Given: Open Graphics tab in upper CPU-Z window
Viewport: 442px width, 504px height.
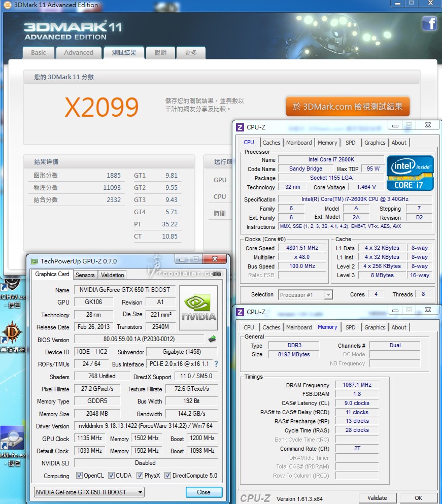Looking at the screenshot, I should [375, 143].
